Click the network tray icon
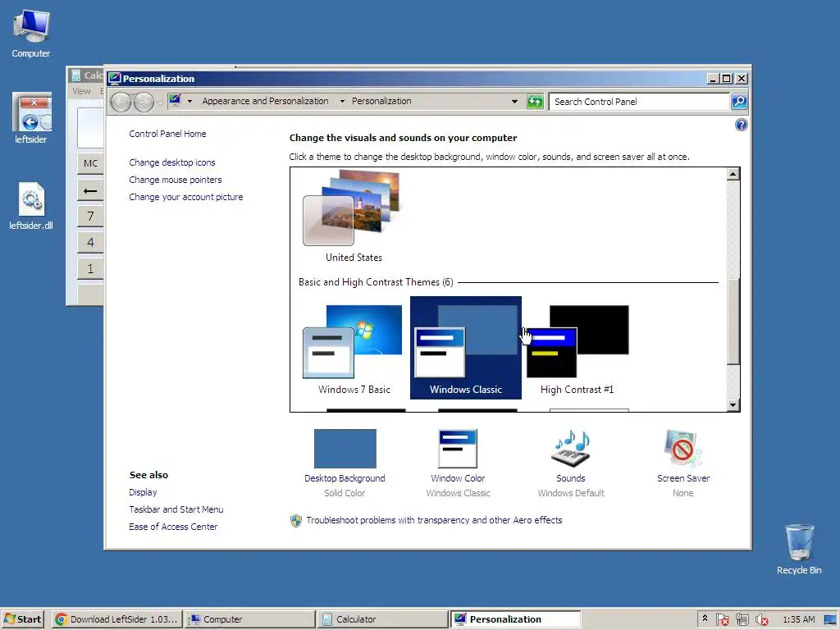The image size is (840, 630). pos(742,619)
